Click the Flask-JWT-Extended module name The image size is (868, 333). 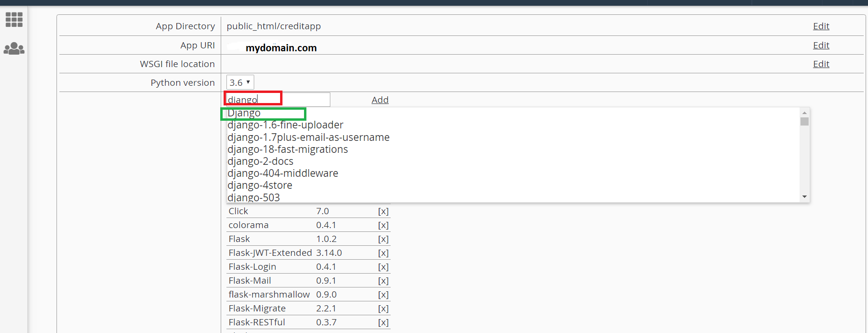(x=270, y=253)
